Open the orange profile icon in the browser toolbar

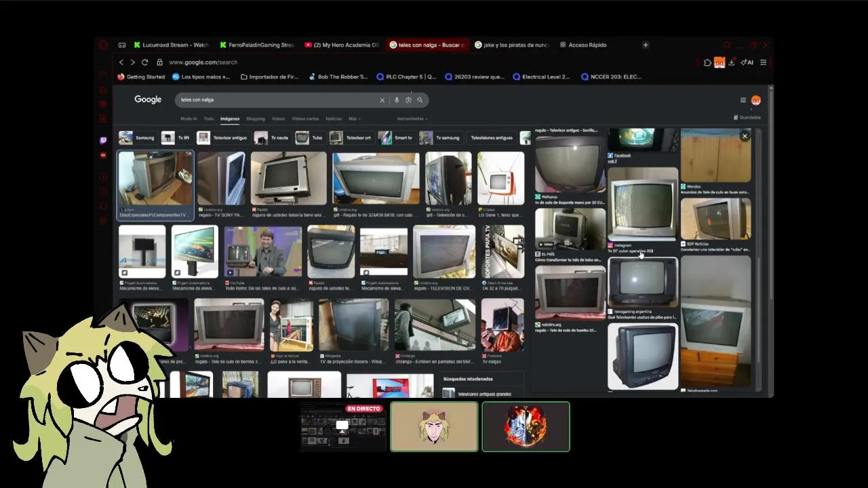(719, 62)
